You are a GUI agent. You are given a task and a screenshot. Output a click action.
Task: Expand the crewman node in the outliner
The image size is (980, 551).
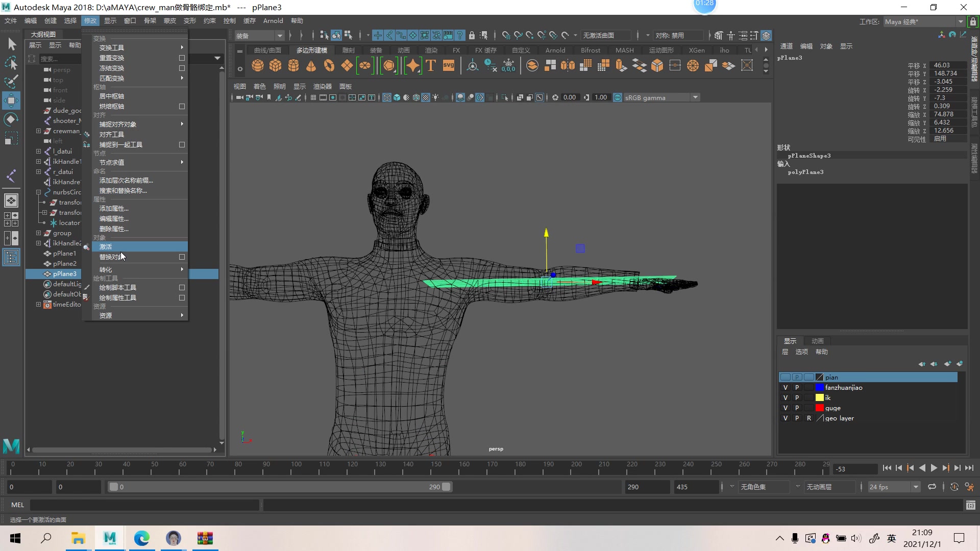click(x=38, y=131)
